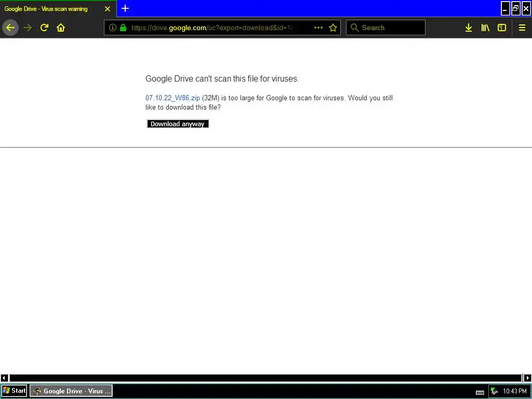The width and height of the screenshot is (532, 399).
Task: Click heading "Google Drive can't scan this file"
Action: tap(222, 79)
